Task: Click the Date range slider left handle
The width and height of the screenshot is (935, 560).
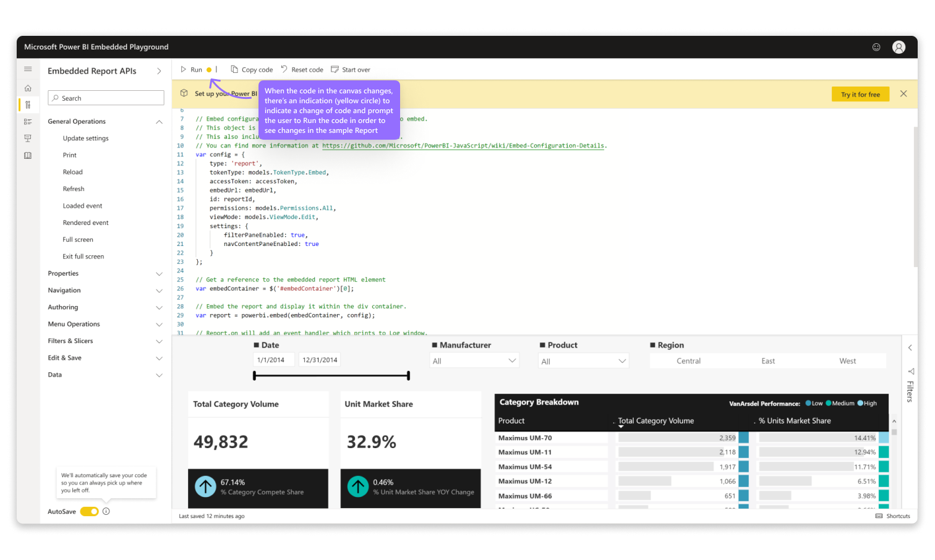Action: click(254, 375)
